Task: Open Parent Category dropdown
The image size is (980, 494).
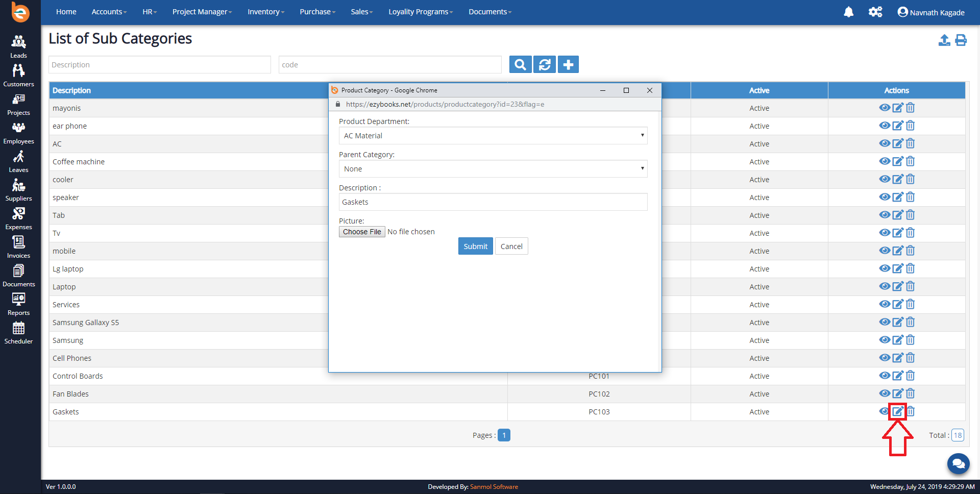Action: pos(493,169)
